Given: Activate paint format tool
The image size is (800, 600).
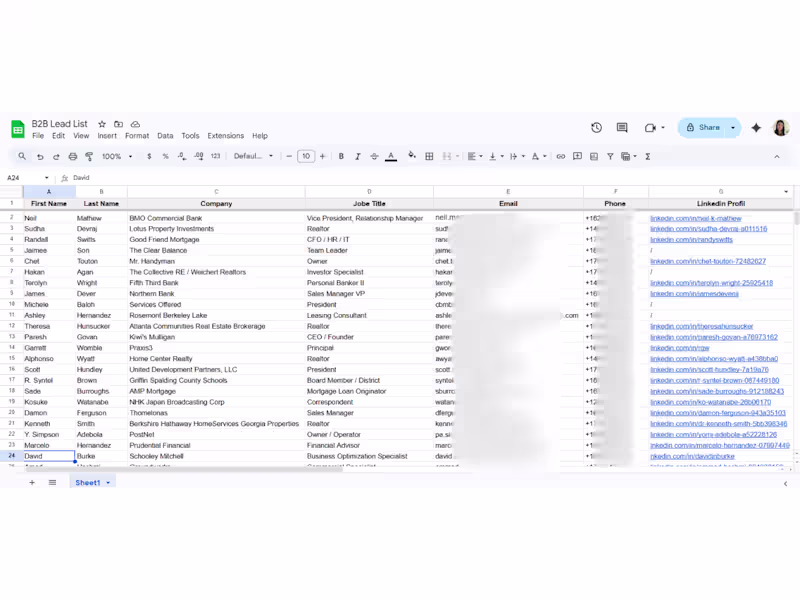Looking at the screenshot, I should 89,157.
